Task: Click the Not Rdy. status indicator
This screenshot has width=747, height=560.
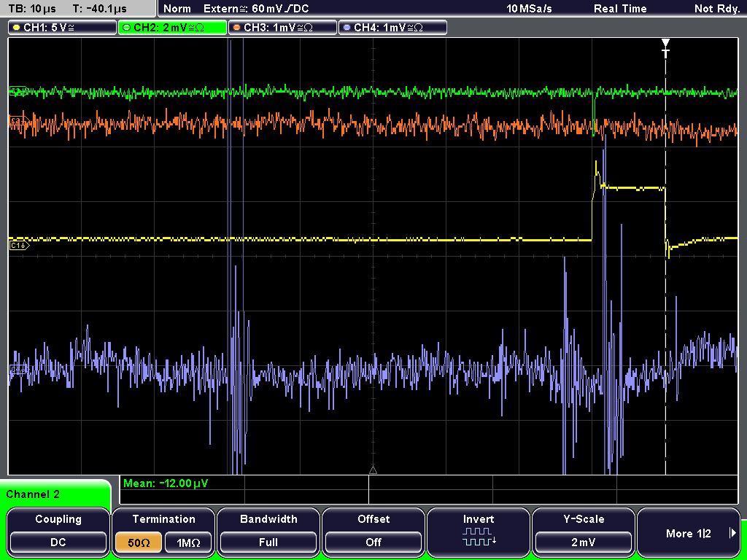Action: 716,9
